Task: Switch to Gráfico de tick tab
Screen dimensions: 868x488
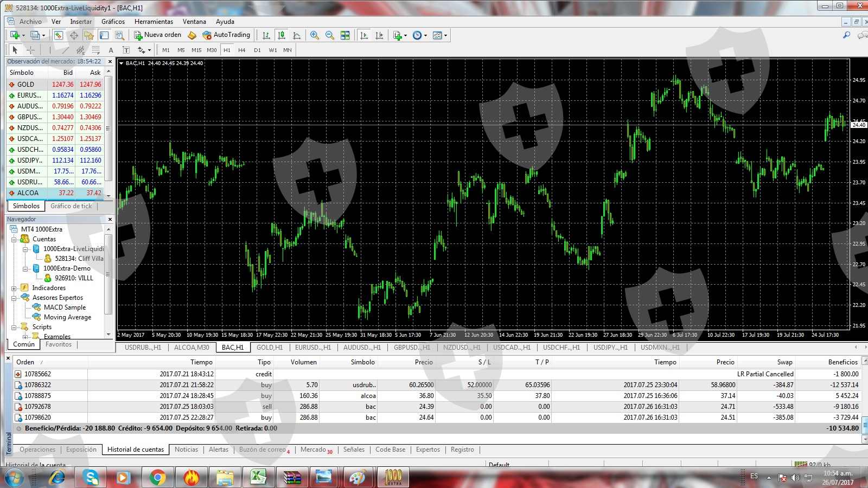Action: (x=71, y=206)
